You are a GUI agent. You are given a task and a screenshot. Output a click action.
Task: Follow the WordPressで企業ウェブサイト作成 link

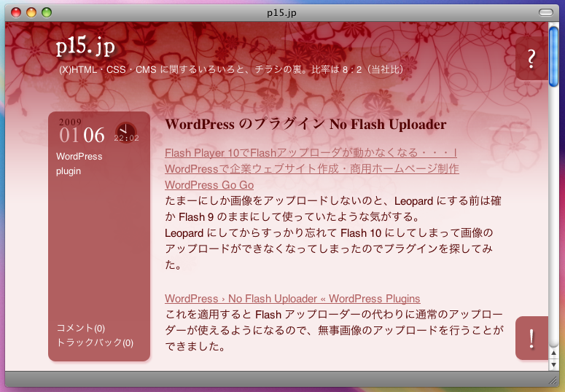point(311,169)
